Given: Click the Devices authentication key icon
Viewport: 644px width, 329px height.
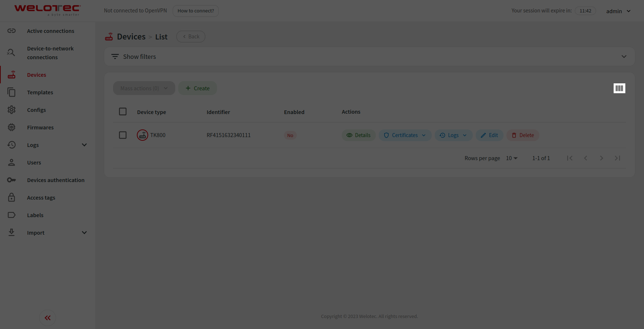Looking at the screenshot, I should tap(12, 180).
